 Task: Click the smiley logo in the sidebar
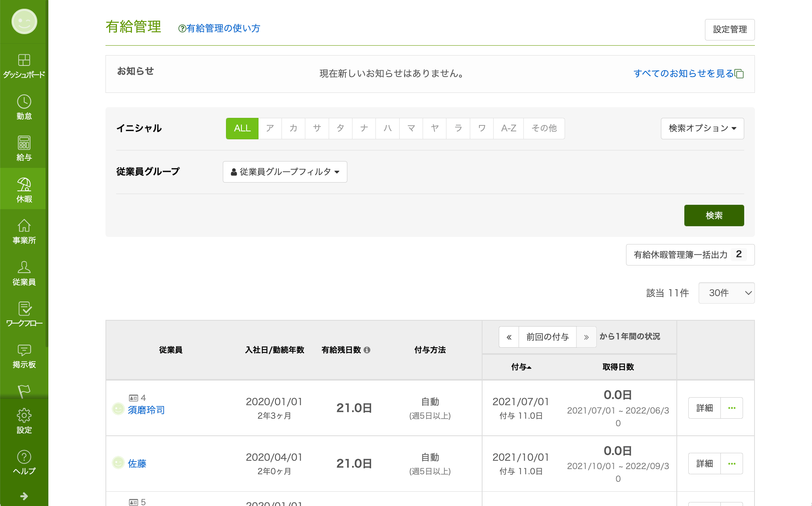(x=24, y=21)
